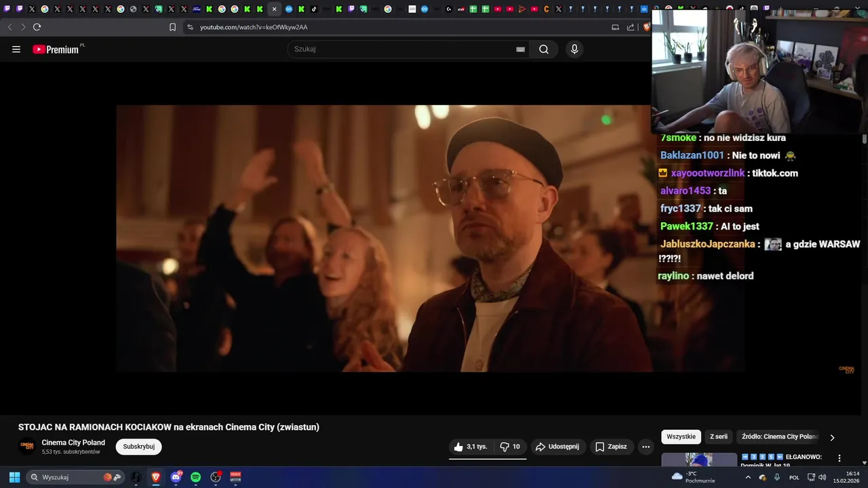Open the ELGANOWO recommended video title

click(781, 461)
